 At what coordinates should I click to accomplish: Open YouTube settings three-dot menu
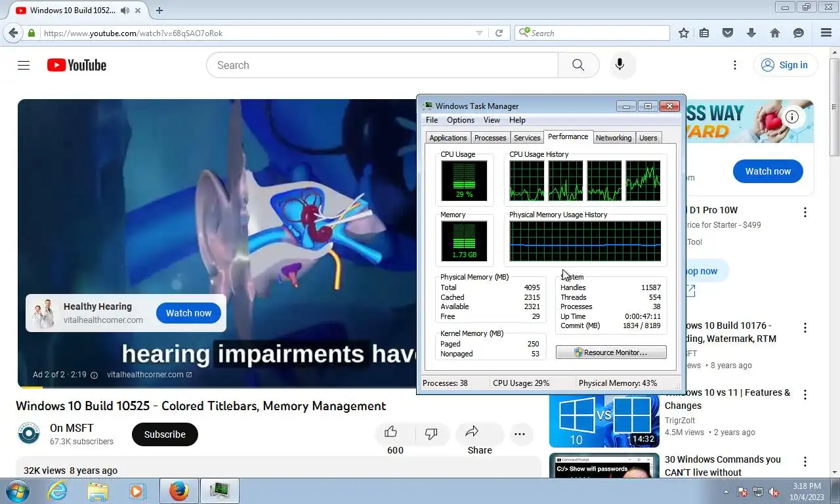click(x=735, y=65)
